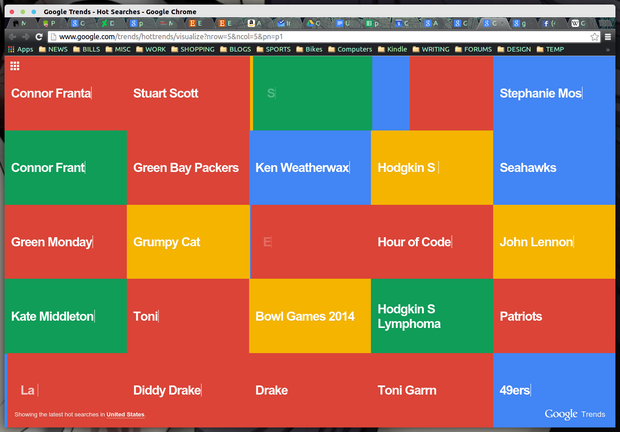This screenshot has width=620, height=432.
Task: Open the Ken Weatherwax blue tile
Action: point(310,168)
